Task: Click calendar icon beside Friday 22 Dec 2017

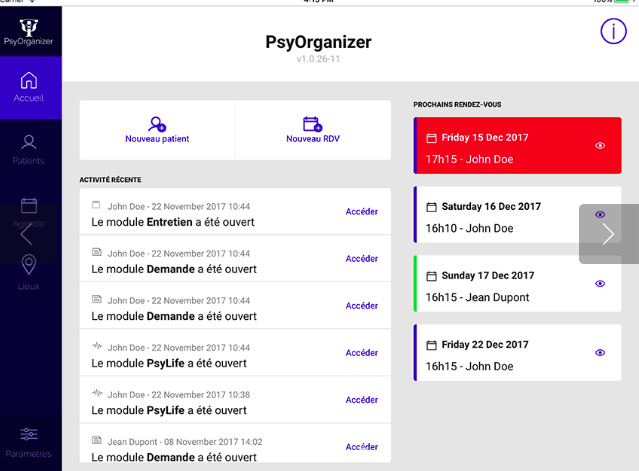Action: (x=431, y=345)
